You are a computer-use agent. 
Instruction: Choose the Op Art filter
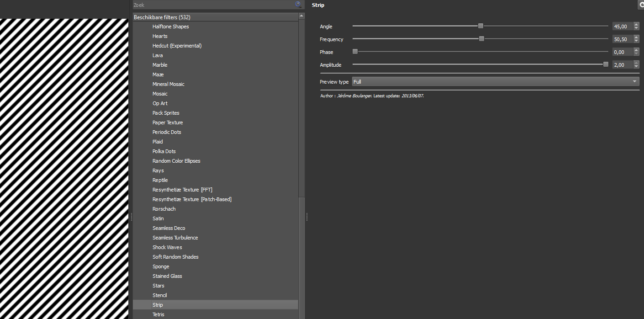[x=160, y=103]
